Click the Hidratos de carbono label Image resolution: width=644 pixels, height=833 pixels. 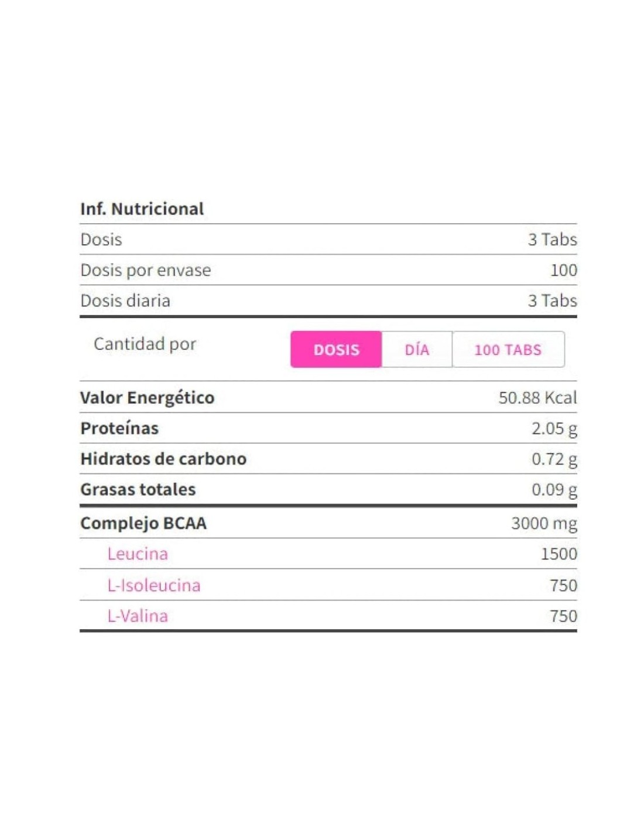point(163,459)
